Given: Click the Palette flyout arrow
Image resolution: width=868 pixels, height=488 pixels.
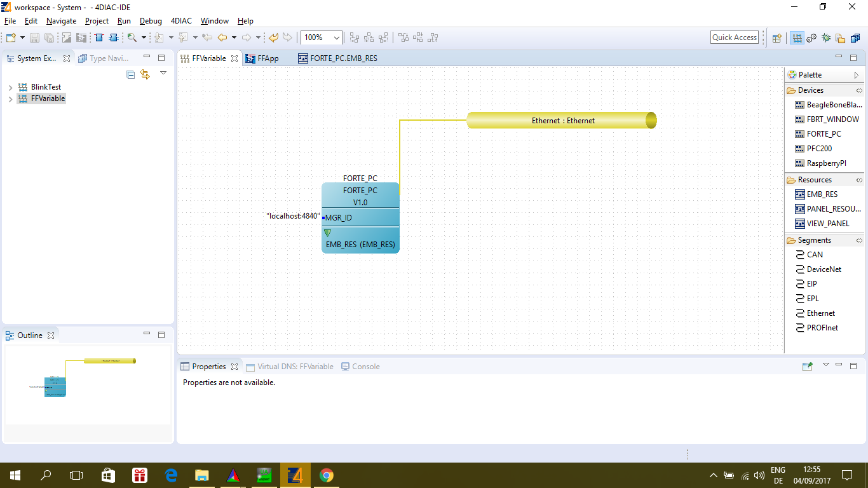Looking at the screenshot, I should [x=857, y=75].
